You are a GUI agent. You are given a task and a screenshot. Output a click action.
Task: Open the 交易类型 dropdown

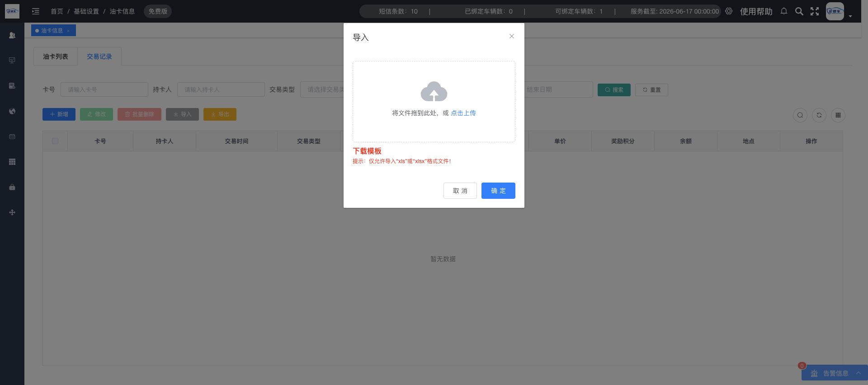click(x=322, y=89)
